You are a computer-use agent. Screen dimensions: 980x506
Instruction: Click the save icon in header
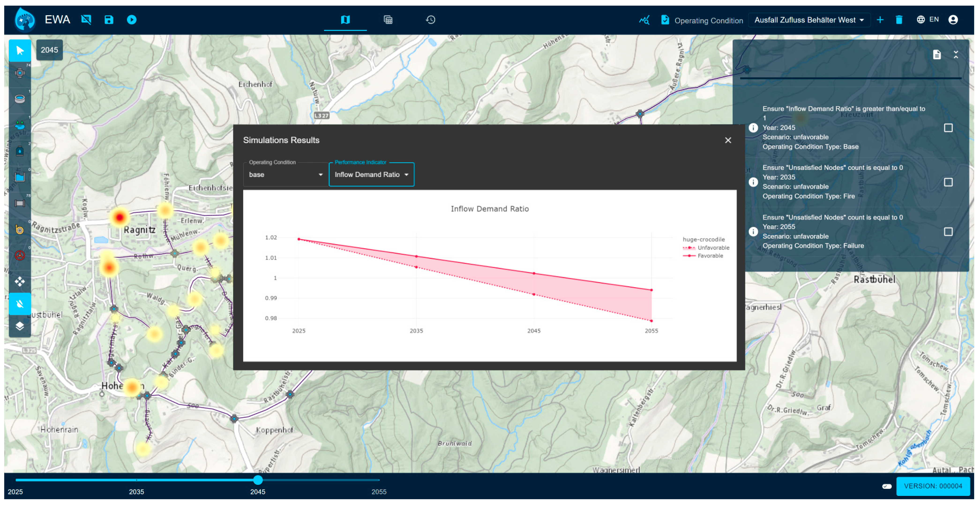coord(109,20)
